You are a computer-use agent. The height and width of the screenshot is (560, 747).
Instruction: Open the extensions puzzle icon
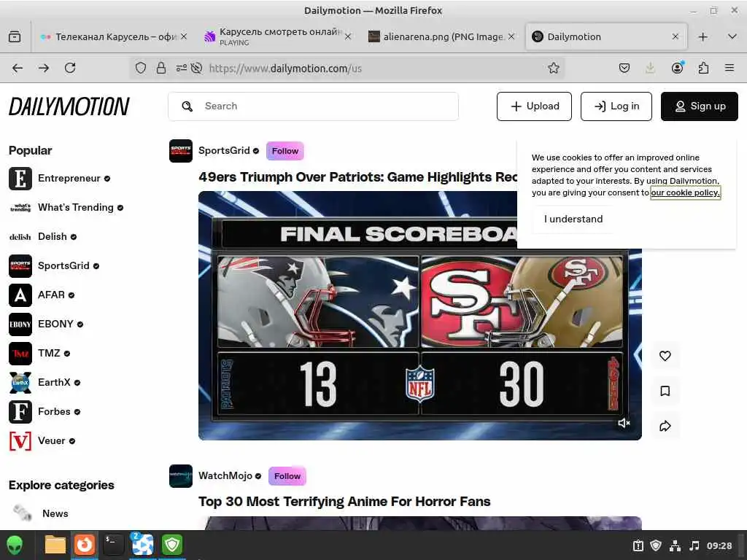coord(703,68)
